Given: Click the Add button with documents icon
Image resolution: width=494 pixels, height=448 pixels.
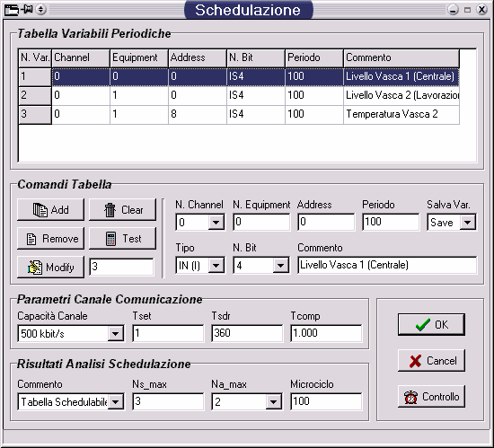Looking at the screenshot, I should [x=50, y=210].
